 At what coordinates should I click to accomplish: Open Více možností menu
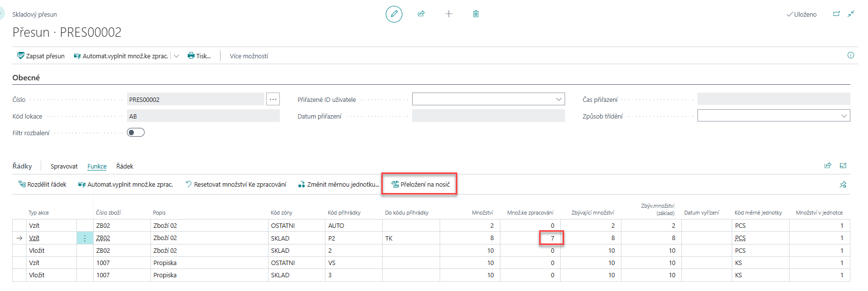tap(248, 56)
